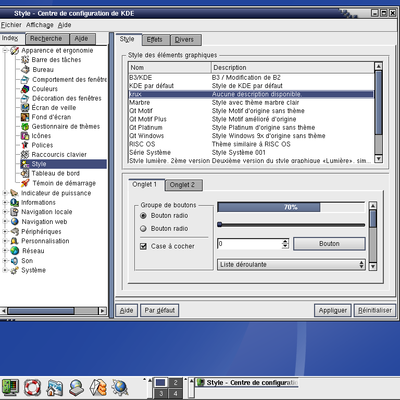Click the Navigation web globe icon

pyautogui.click(x=14, y=222)
